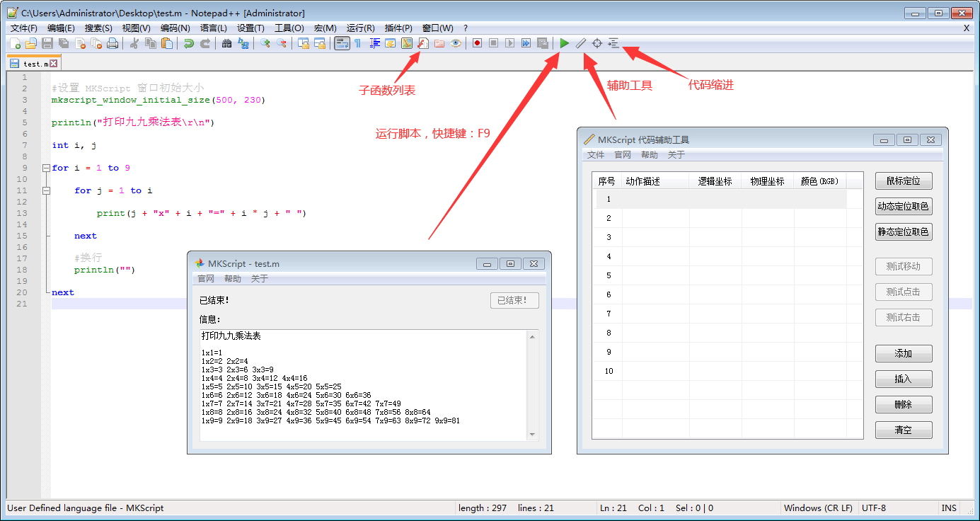Viewport: 980px width, 521px height.
Task: Open 官网 menu in MKScript test.m window
Action: pos(206,279)
